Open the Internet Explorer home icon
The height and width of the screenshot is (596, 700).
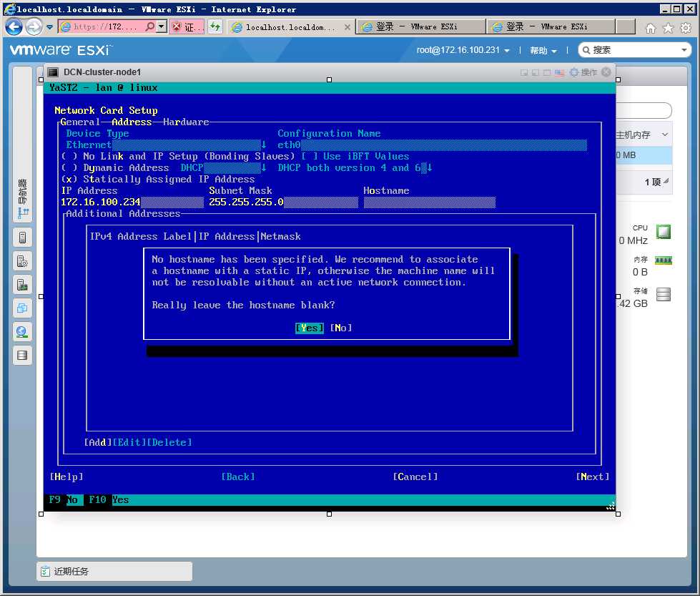coord(651,29)
